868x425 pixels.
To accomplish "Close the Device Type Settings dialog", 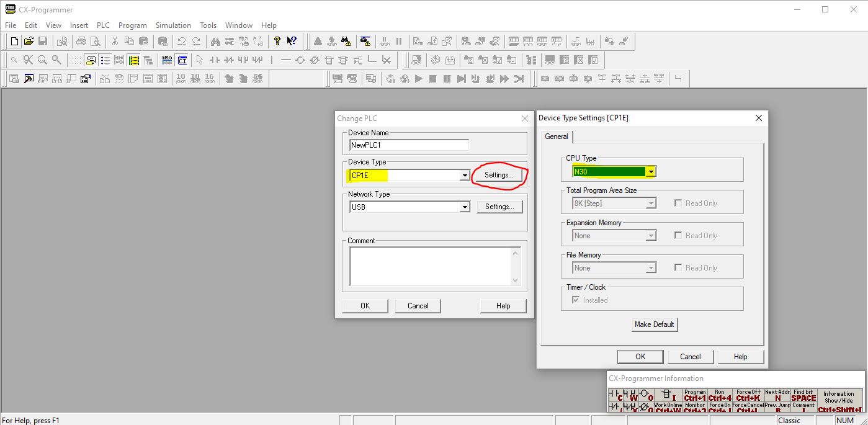I will click(758, 118).
